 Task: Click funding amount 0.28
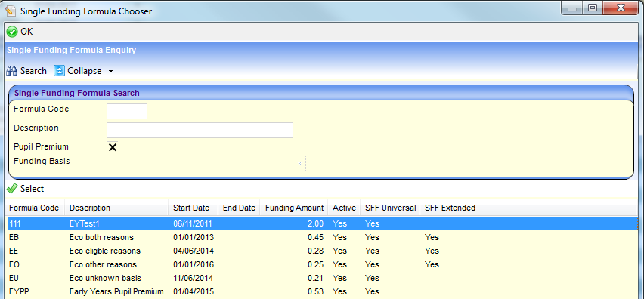315,251
